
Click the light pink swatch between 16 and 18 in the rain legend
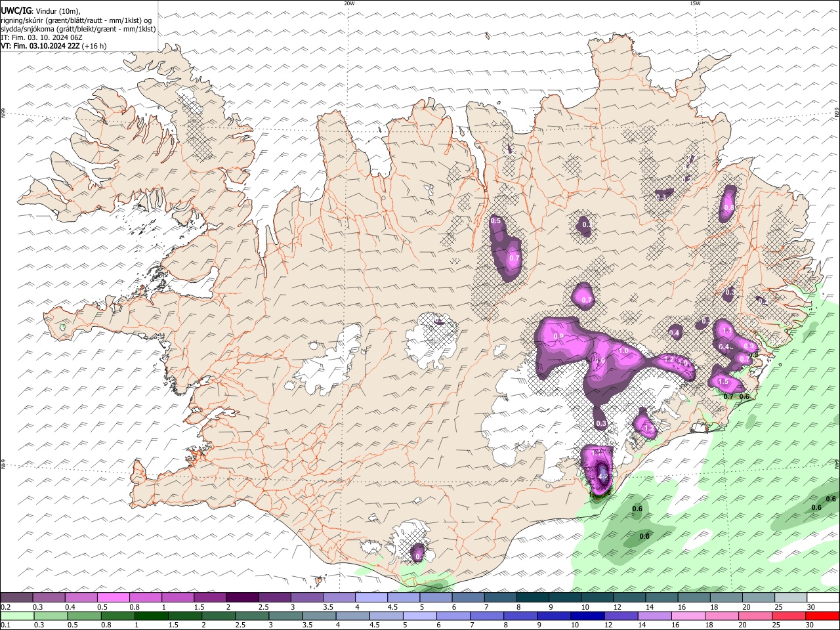click(688, 616)
